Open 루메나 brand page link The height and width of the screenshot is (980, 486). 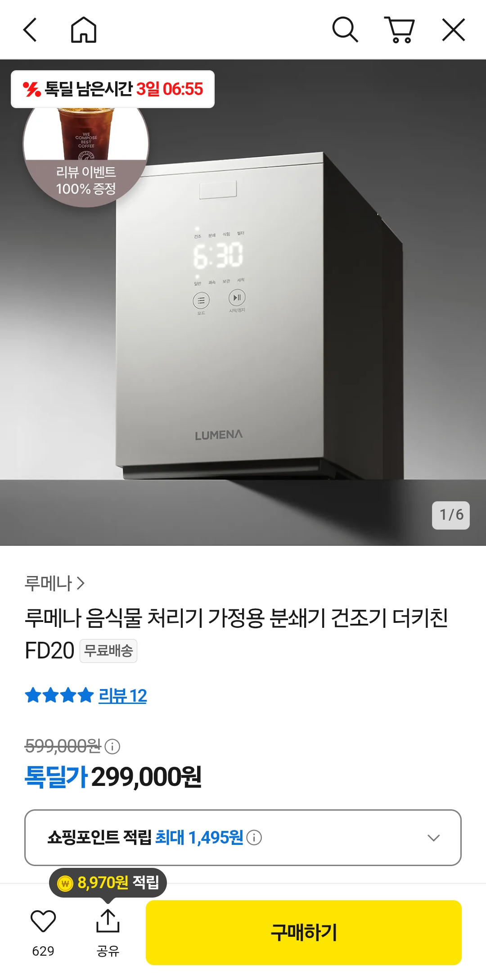(x=54, y=583)
